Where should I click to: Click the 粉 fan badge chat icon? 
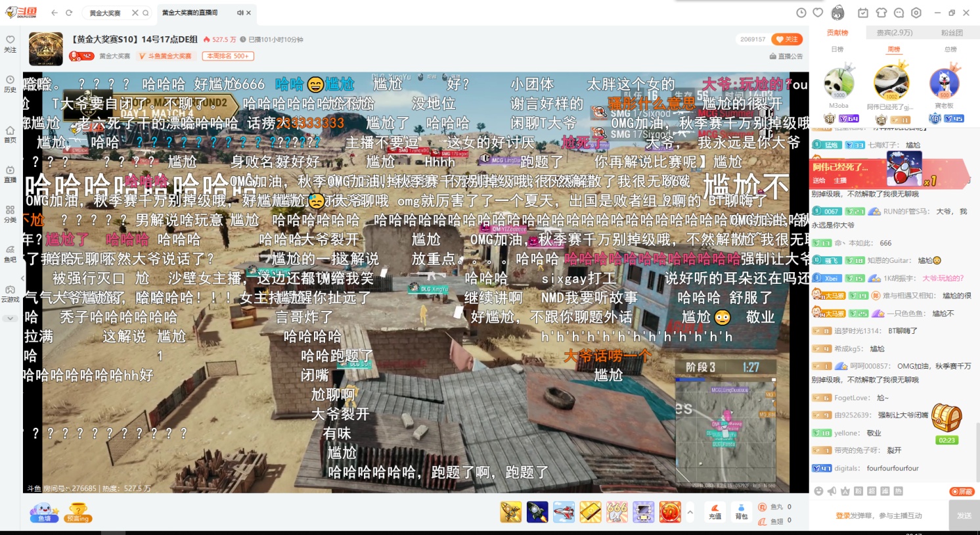[x=858, y=491]
